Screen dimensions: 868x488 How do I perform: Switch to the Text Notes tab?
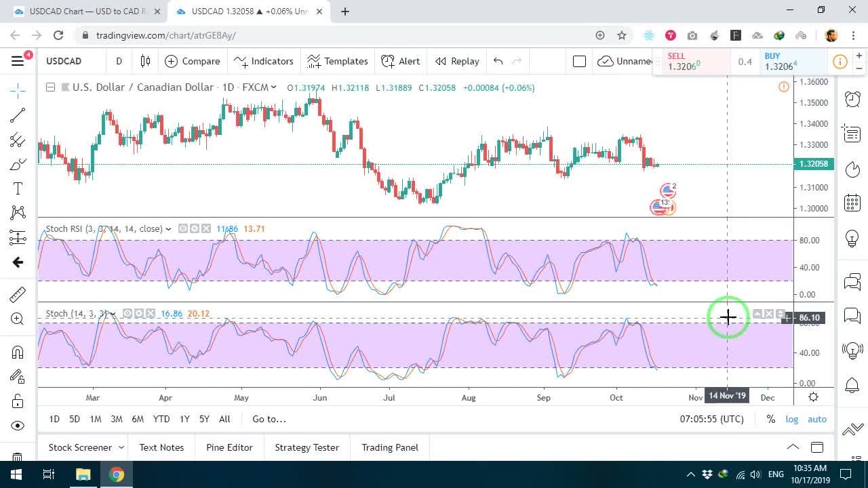[161, 447]
